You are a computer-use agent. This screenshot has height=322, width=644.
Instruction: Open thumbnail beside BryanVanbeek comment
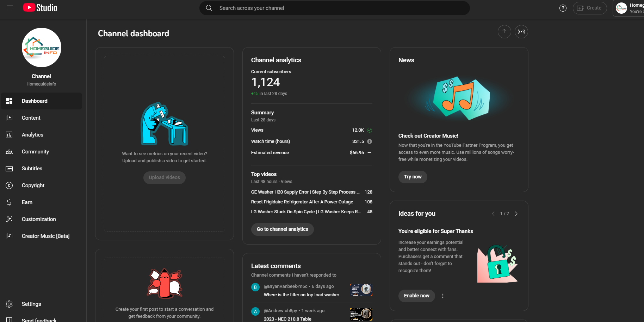(x=361, y=290)
